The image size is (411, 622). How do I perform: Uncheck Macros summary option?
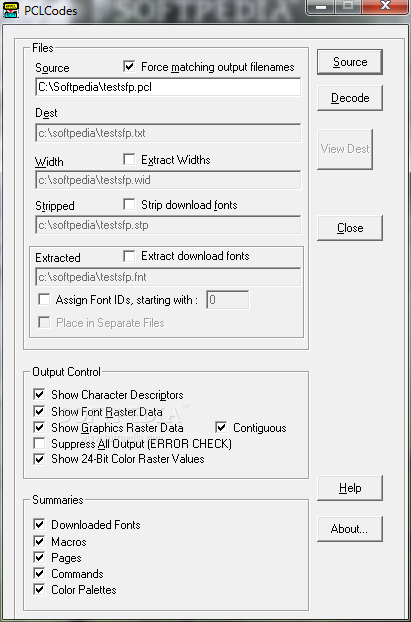(39, 541)
